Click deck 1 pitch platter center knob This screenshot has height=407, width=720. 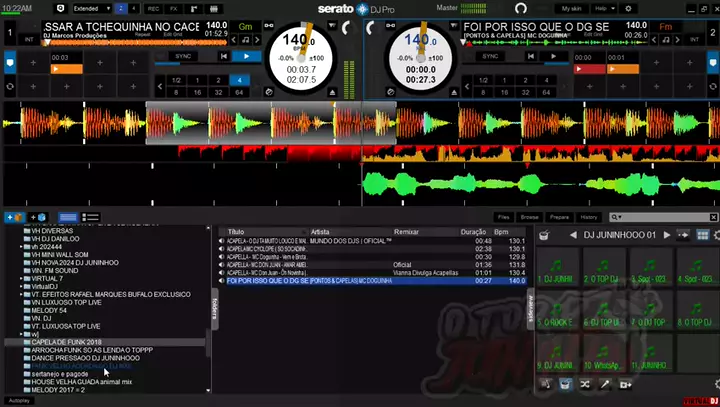tap(301, 58)
